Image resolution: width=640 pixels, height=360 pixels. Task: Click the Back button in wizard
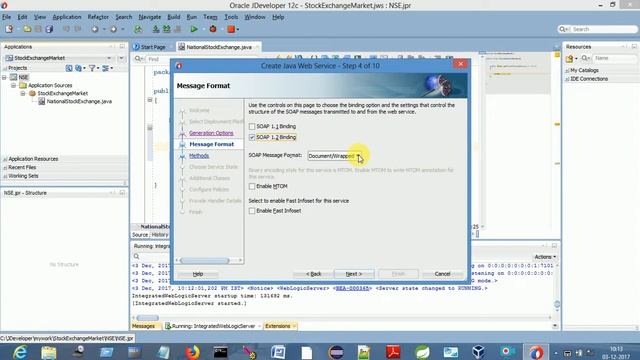coord(313,274)
